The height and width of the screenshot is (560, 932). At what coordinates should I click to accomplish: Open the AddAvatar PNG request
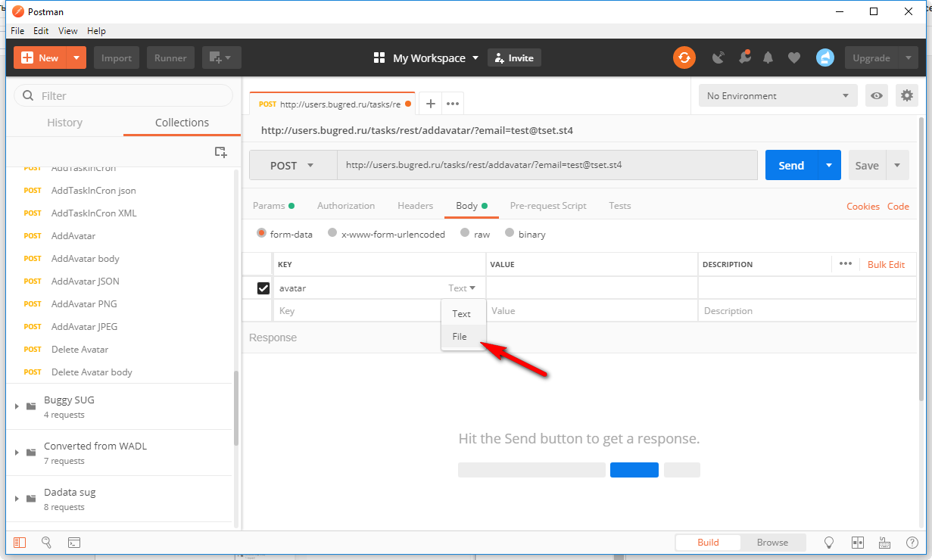click(x=84, y=304)
